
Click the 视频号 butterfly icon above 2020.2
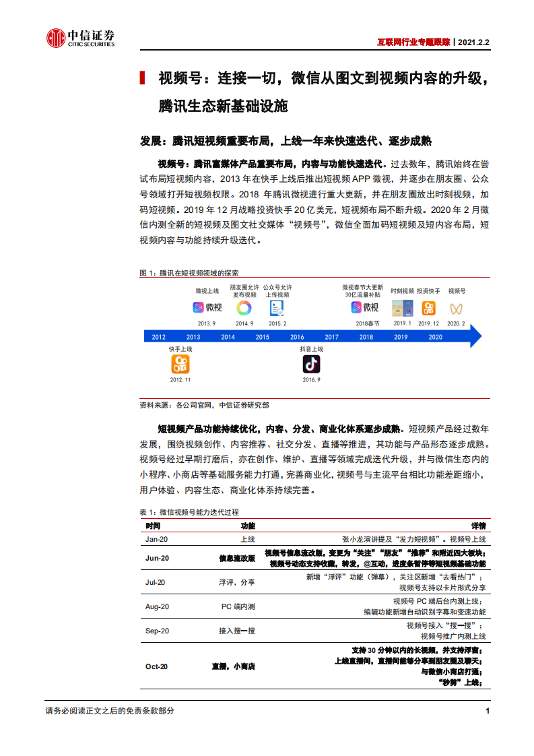point(456,309)
